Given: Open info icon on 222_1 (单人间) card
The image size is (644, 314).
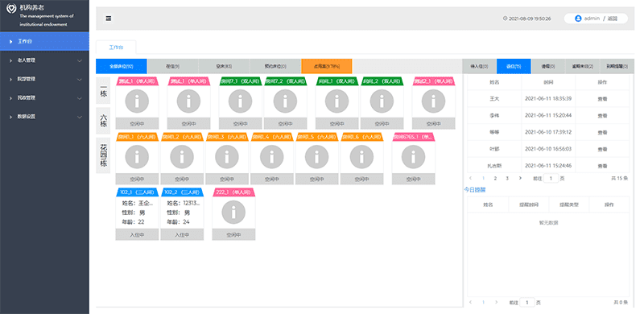Looking at the screenshot, I should 233,213.
